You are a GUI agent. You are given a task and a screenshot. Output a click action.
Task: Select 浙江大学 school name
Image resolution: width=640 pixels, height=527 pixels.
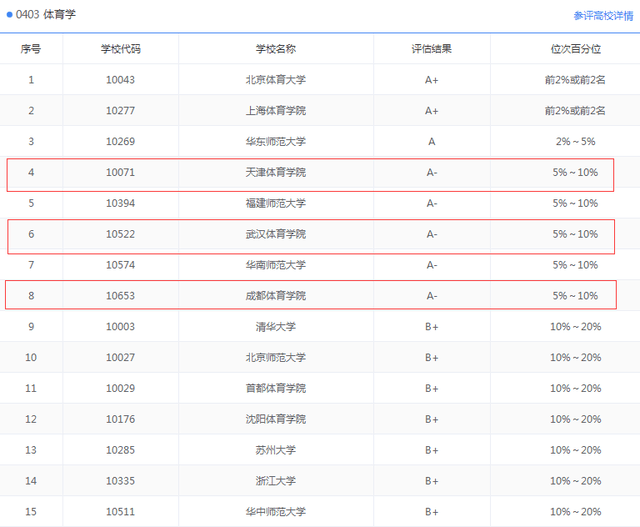(x=276, y=480)
